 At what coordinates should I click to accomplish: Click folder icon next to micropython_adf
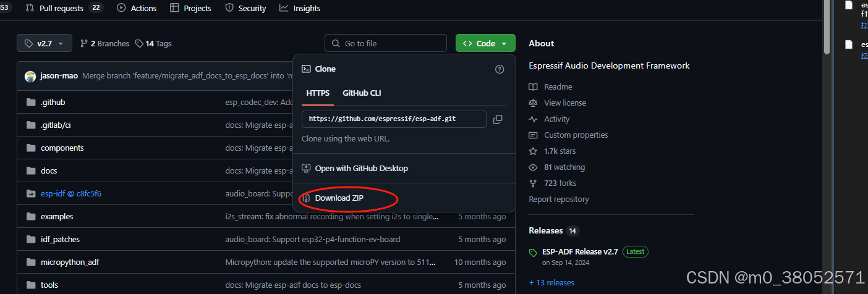[31, 262]
